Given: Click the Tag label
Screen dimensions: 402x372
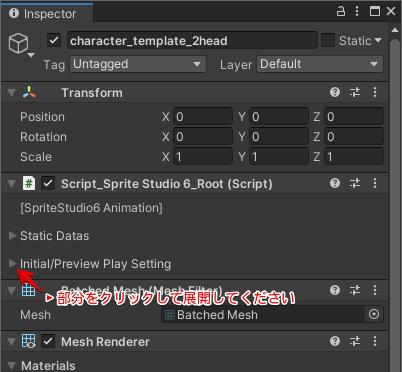Looking at the screenshot, I should click(54, 64).
